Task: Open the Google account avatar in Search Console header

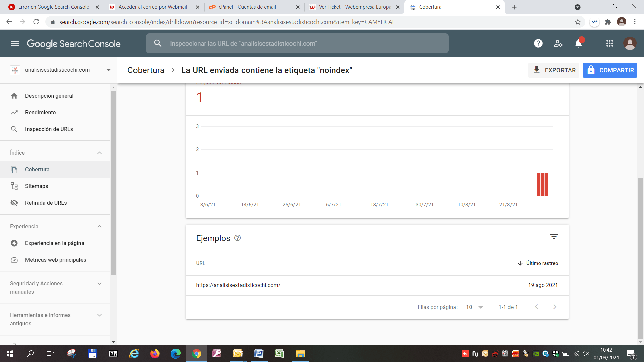Action: pyautogui.click(x=630, y=43)
